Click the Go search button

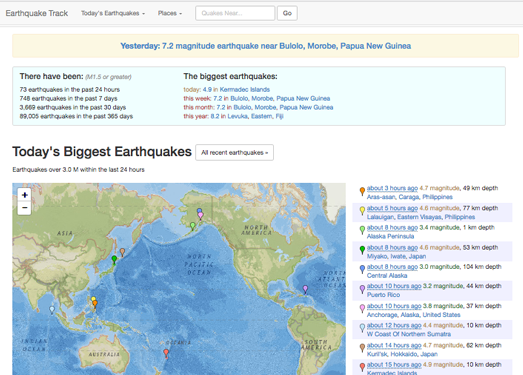click(287, 13)
